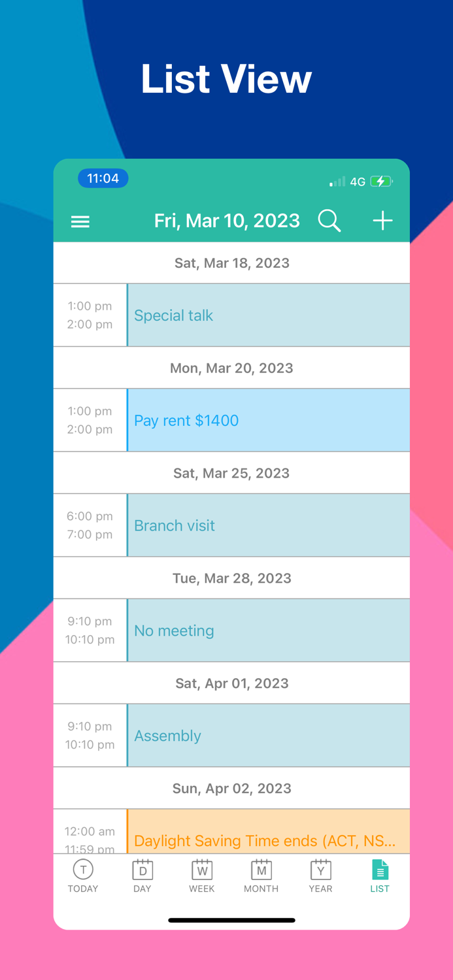Open the navigation hamburger menu

(80, 221)
